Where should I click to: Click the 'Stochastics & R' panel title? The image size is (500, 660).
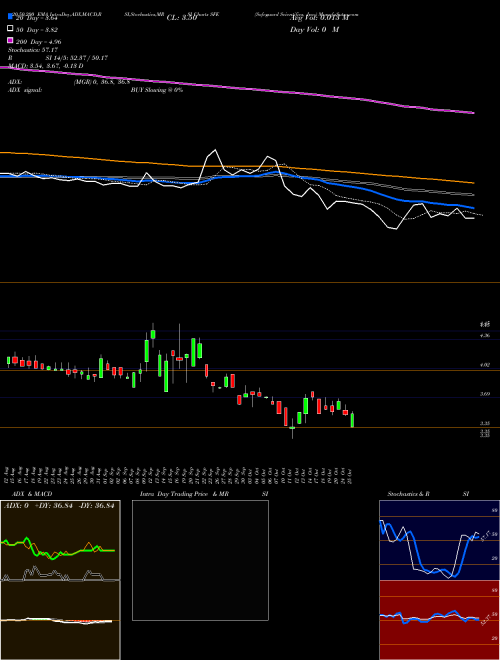(x=408, y=494)
